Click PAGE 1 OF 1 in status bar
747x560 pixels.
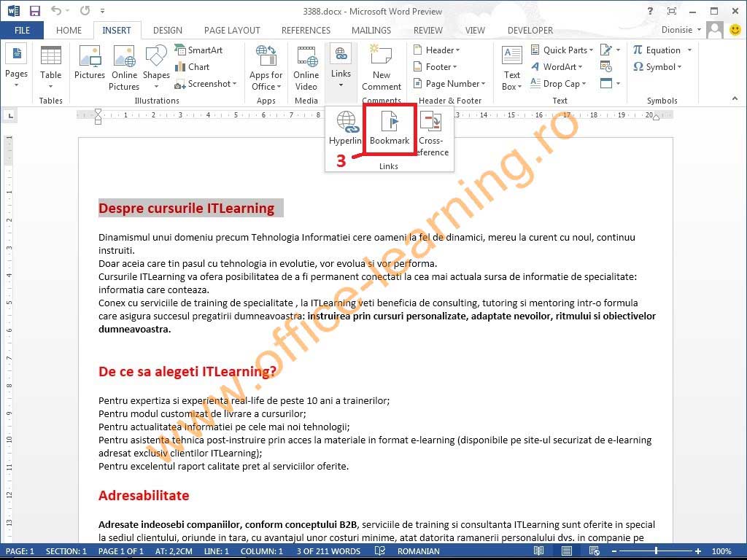[x=120, y=551]
